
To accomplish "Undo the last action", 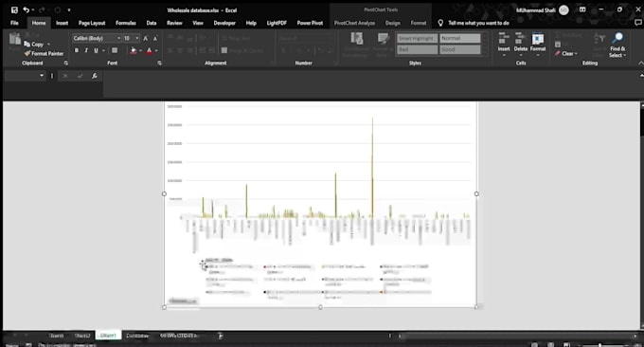I will [x=27, y=9].
